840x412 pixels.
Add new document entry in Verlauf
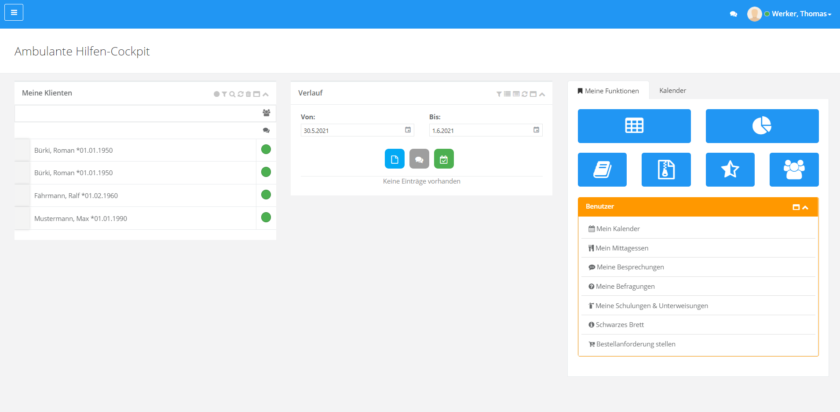point(394,159)
